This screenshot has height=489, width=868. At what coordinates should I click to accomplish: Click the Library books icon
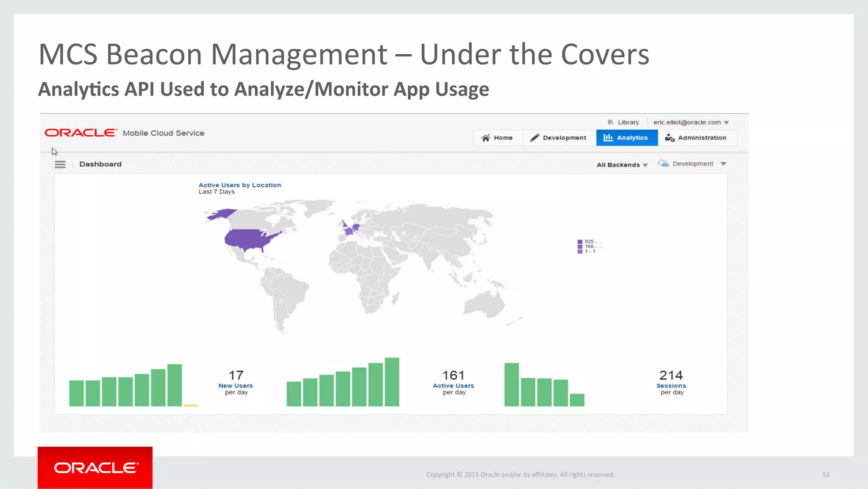click(x=611, y=122)
